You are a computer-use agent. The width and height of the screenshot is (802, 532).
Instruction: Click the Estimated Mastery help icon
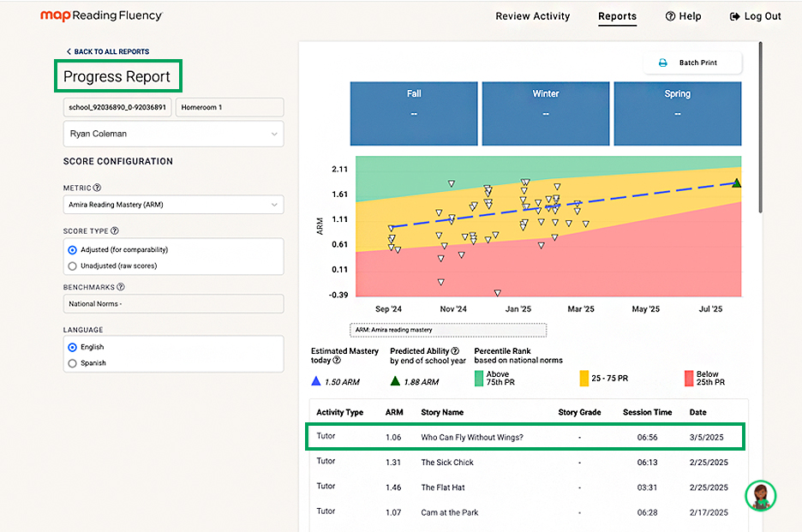point(337,360)
